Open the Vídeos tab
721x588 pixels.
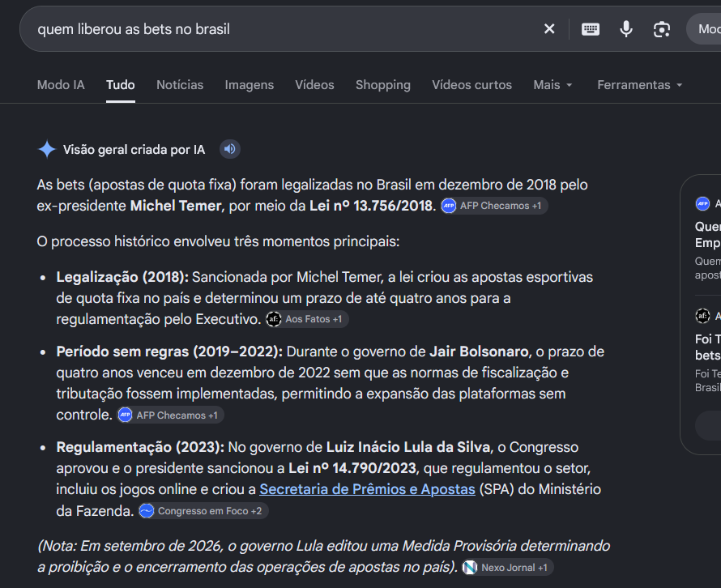pyautogui.click(x=314, y=85)
